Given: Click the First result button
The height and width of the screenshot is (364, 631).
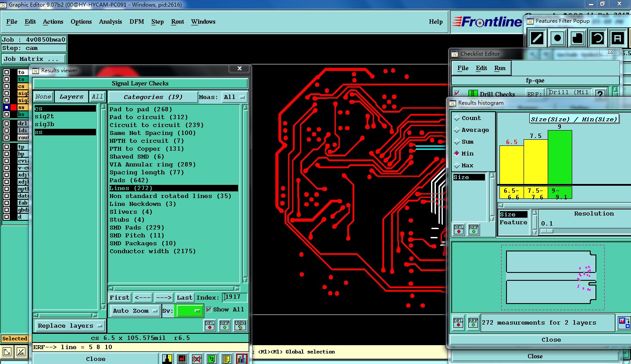Looking at the screenshot, I should pyautogui.click(x=120, y=298).
